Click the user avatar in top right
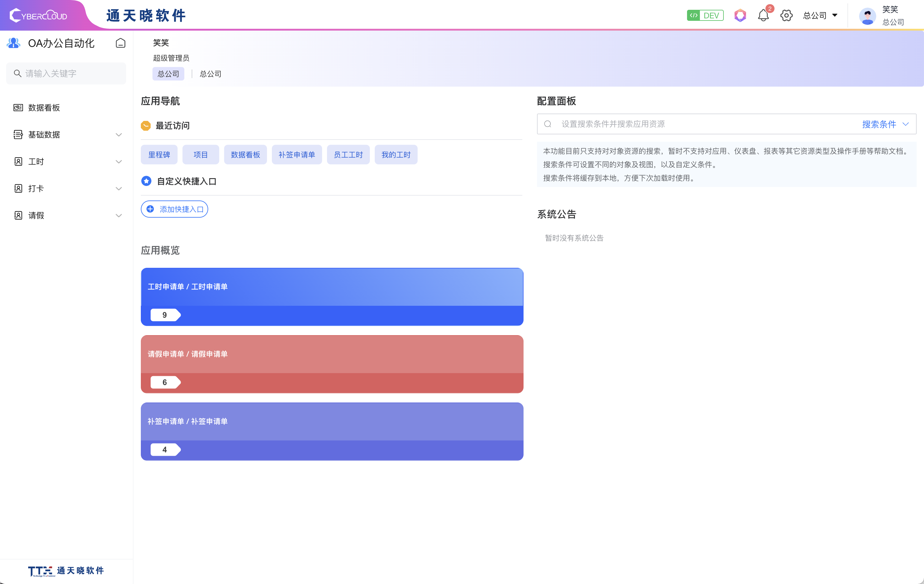 [x=867, y=16]
